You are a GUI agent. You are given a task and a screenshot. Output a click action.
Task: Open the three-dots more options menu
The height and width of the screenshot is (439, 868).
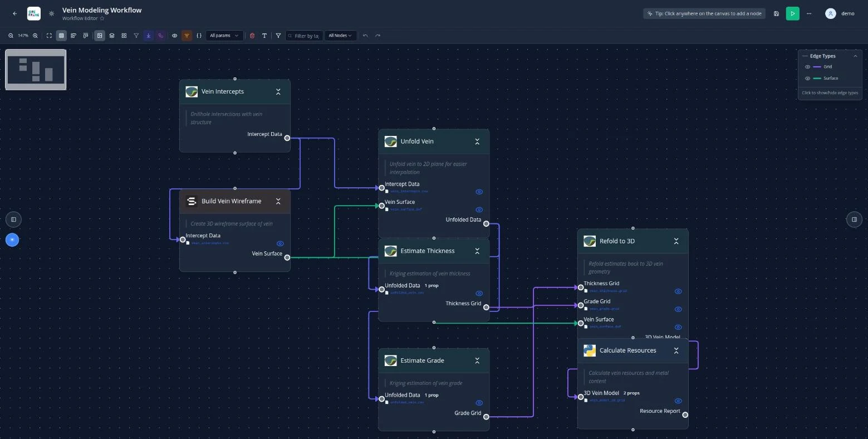point(809,13)
